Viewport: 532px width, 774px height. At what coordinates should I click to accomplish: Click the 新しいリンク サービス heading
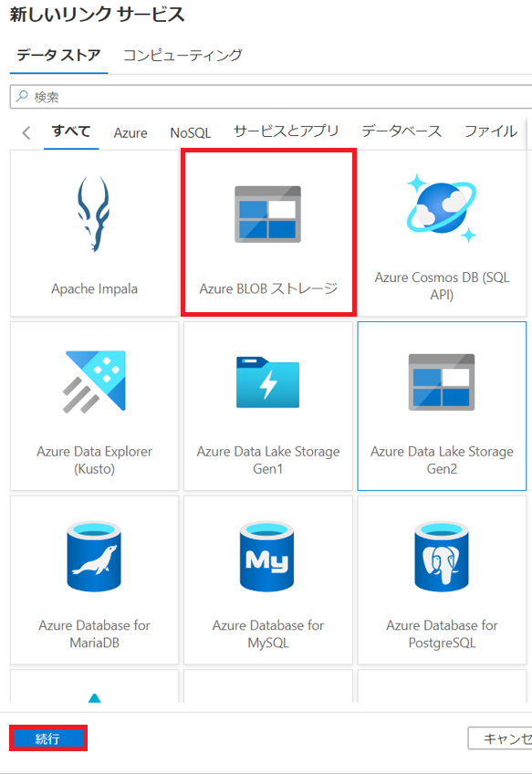(98, 15)
